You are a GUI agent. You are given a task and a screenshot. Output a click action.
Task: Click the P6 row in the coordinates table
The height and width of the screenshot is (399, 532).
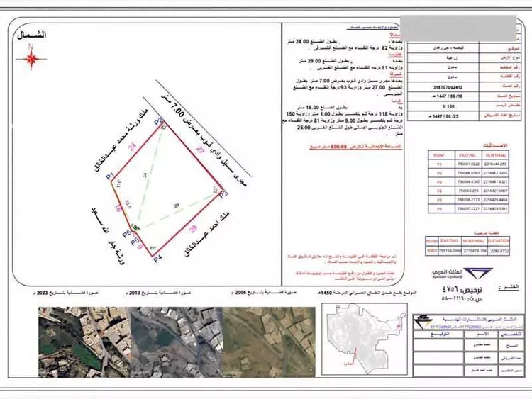click(x=469, y=209)
